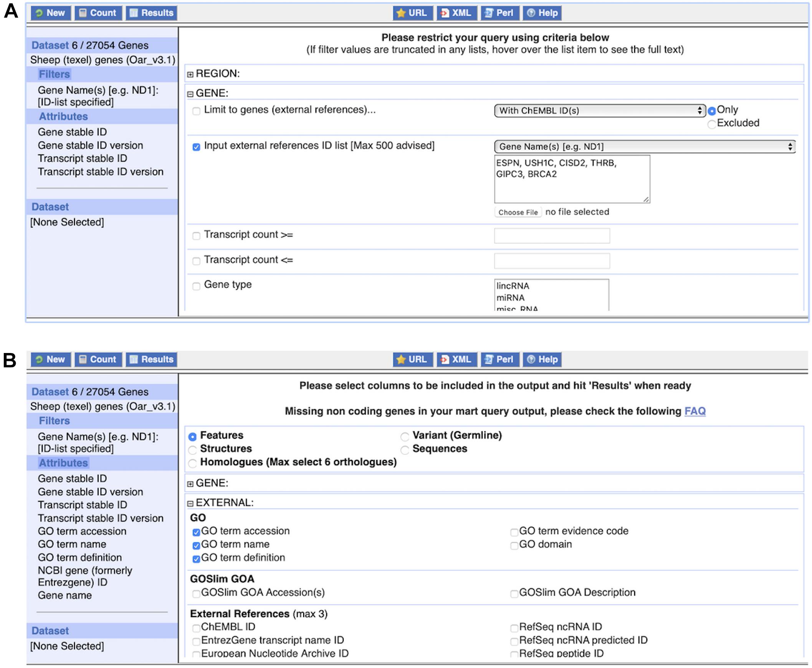Select the Excluded radio button
This screenshot has height=668, width=812.
712,124
